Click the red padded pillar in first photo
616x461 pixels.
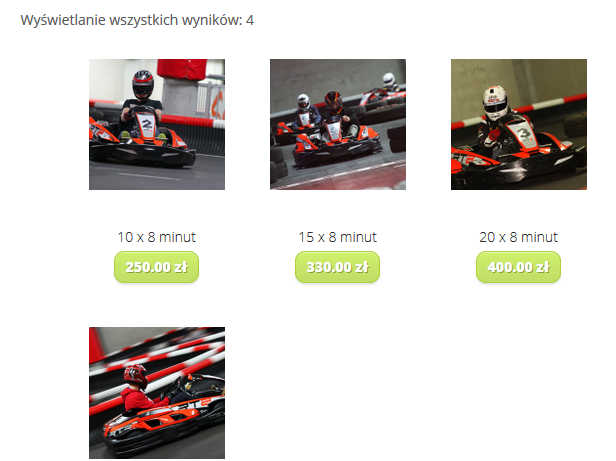[x=182, y=69]
